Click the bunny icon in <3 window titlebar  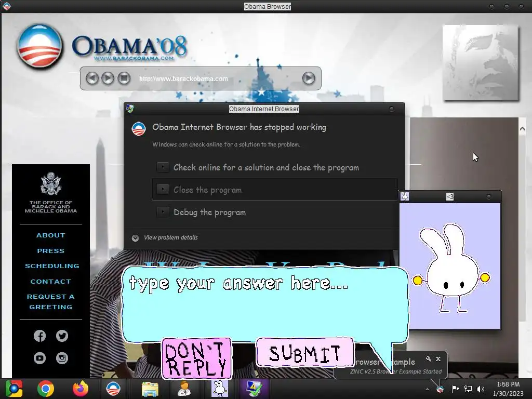(x=405, y=196)
